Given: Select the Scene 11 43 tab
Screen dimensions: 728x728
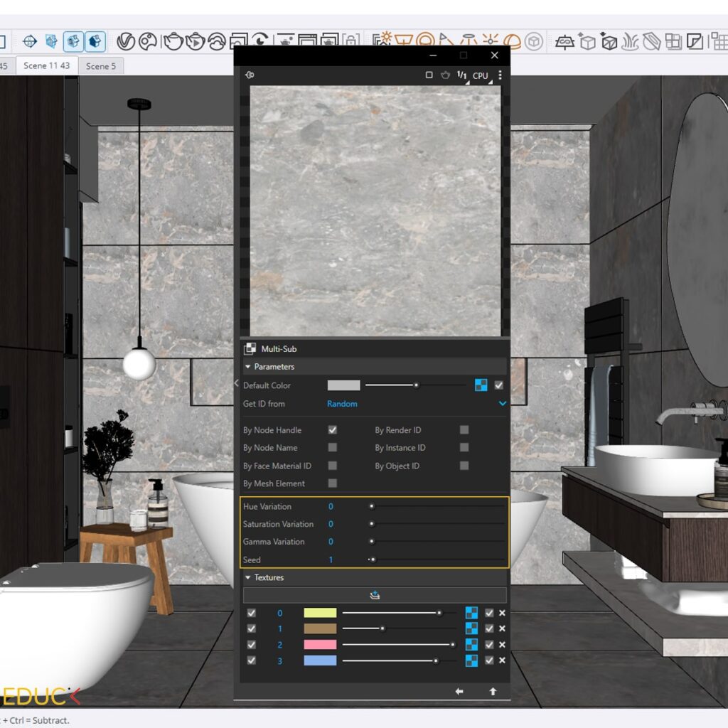Looking at the screenshot, I should coord(47,65).
